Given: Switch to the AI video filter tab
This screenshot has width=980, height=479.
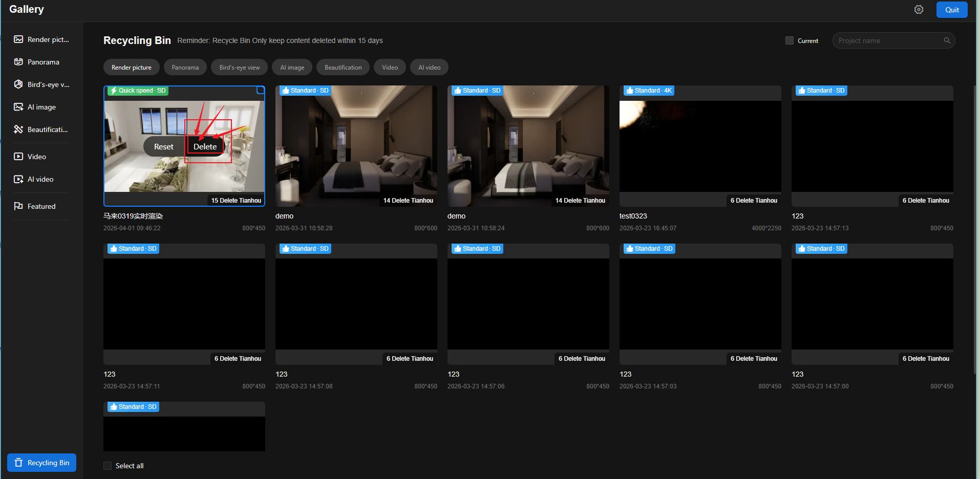Looking at the screenshot, I should (x=429, y=68).
